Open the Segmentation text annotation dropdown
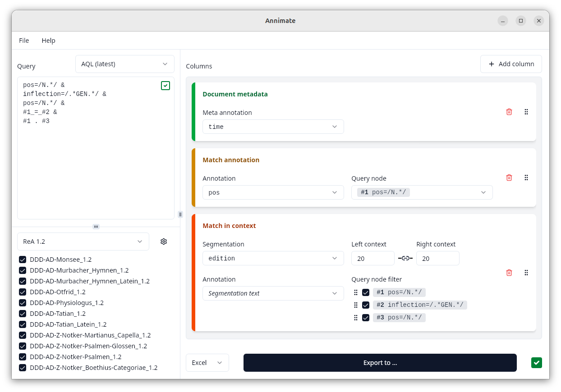 (273, 293)
